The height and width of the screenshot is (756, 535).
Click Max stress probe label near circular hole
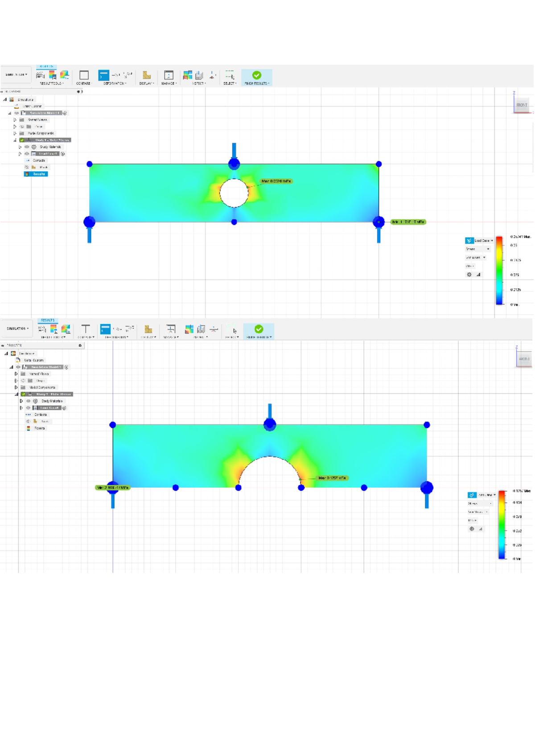click(276, 181)
